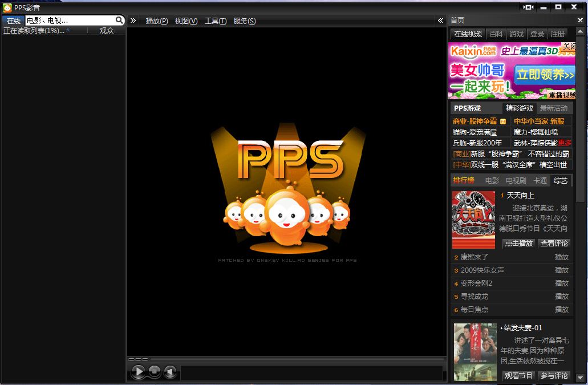Select 电视剧 ranking tab
This screenshot has width=588, height=385.
pyautogui.click(x=516, y=181)
